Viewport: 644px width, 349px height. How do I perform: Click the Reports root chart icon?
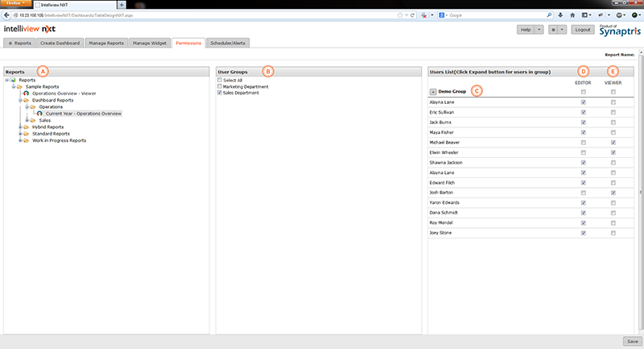point(13,80)
